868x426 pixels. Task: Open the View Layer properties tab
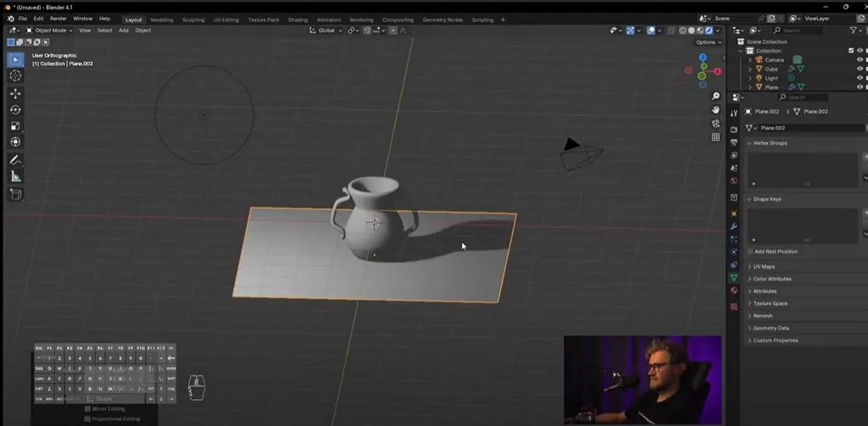tap(734, 155)
